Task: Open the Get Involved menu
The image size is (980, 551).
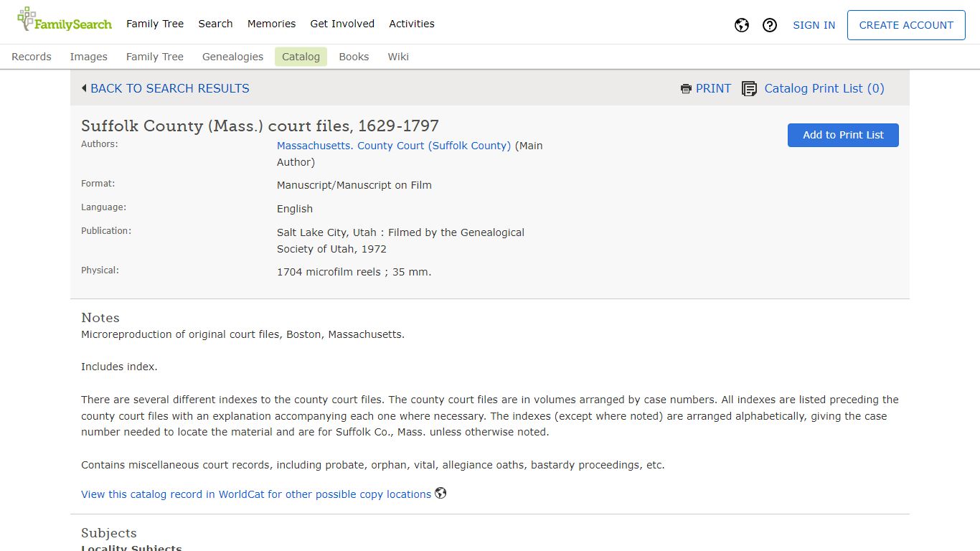Action: [342, 24]
